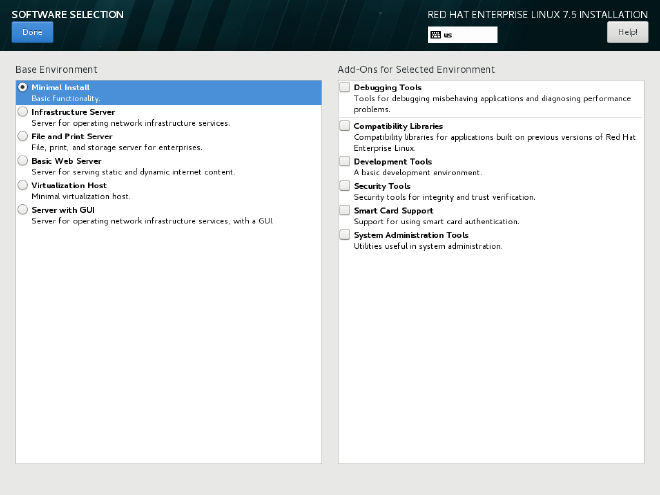Screen dimensions: 660x495
Task: Open the Help button
Action: click(627, 32)
